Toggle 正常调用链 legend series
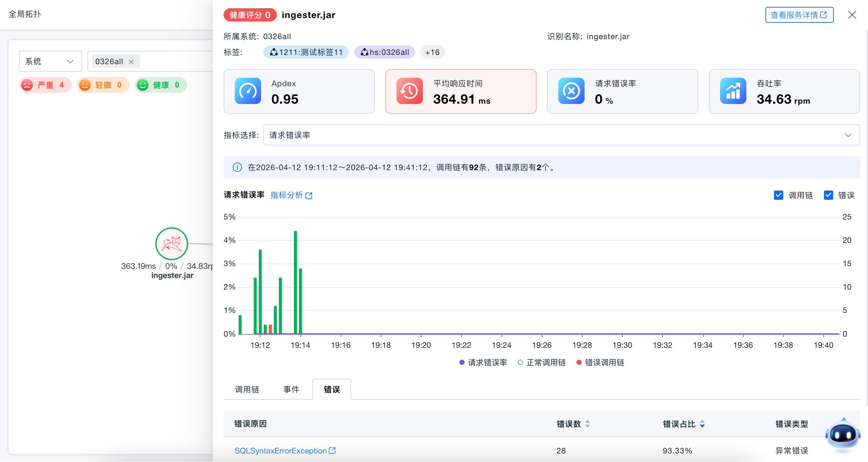This screenshot has height=462, width=868. click(542, 363)
